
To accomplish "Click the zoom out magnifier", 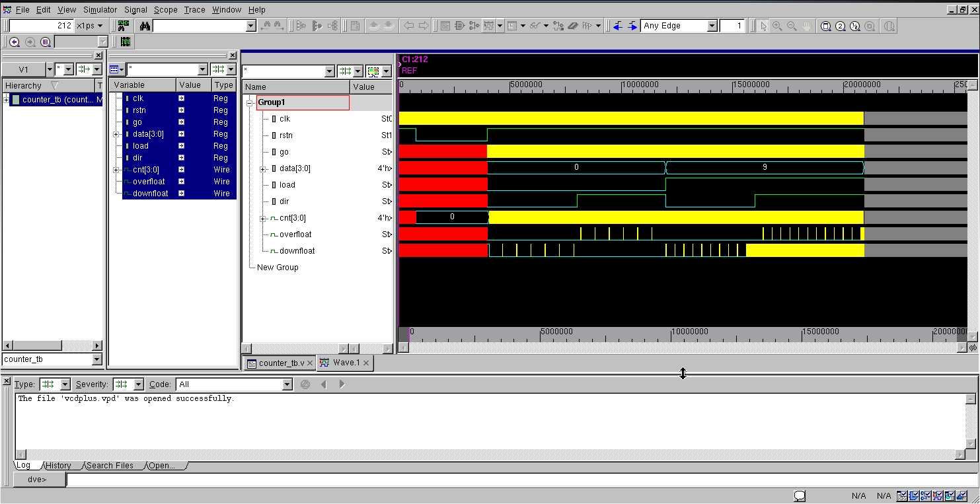I will pos(792,26).
